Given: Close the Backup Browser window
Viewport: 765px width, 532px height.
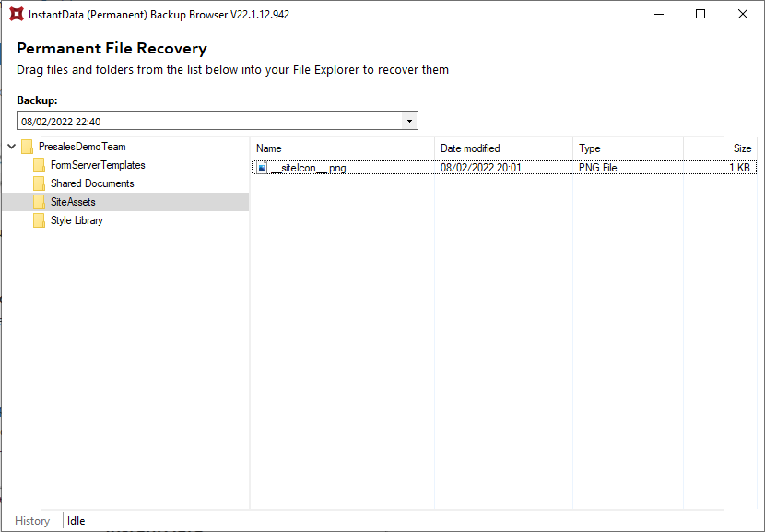Looking at the screenshot, I should (743, 14).
